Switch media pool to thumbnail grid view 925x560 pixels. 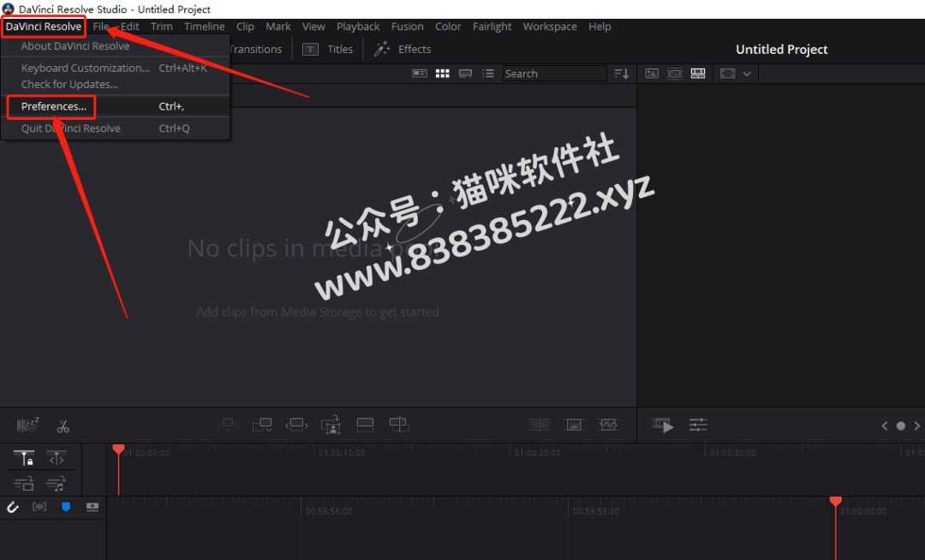(443, 74)
